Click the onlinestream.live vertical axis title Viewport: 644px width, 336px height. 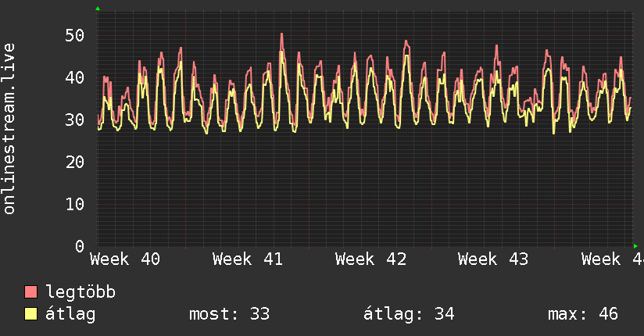pyautogui.click(x=9, y=129)
